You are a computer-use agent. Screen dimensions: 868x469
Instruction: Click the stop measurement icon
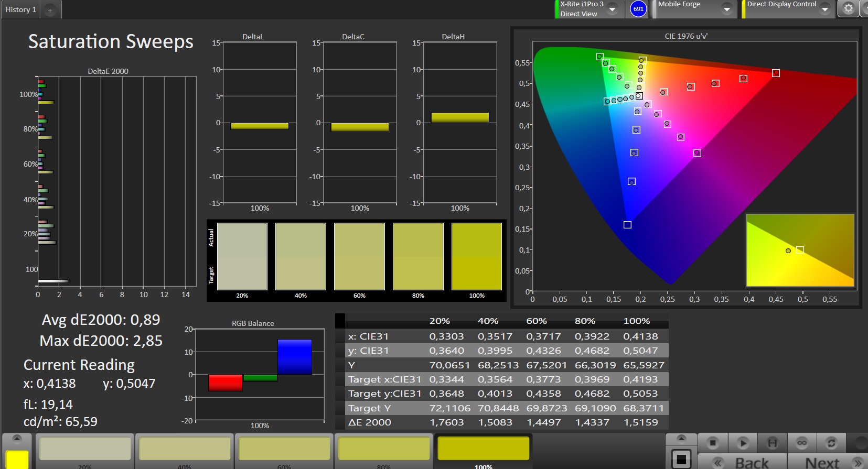(x=713, y=443)
